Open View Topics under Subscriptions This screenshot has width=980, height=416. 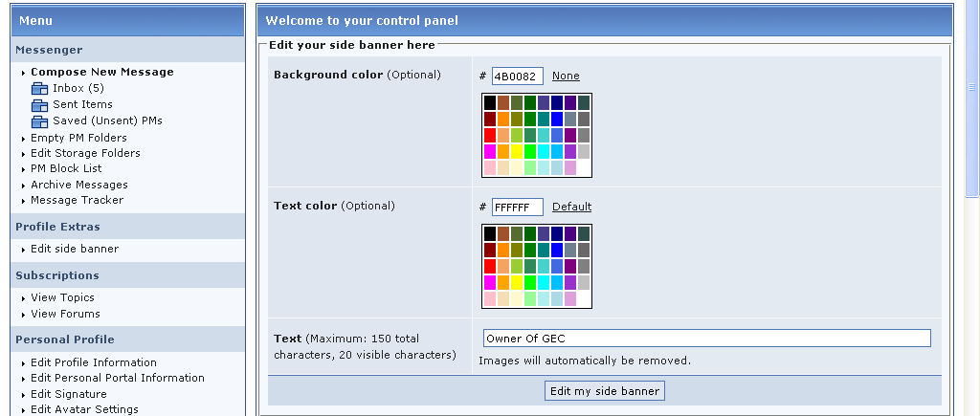tap(62, 297)
